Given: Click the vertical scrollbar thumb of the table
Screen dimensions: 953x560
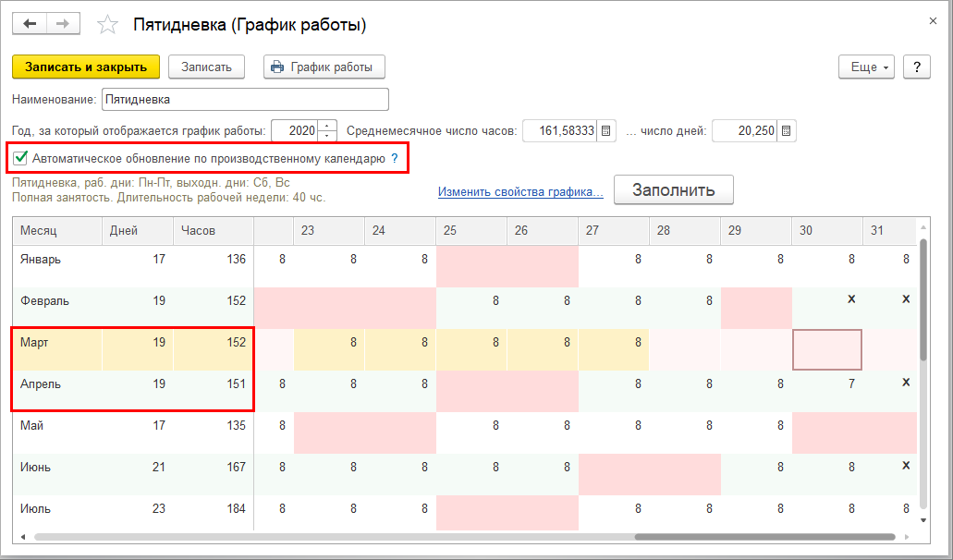Looking at the screenshot, I should [923, 300].
